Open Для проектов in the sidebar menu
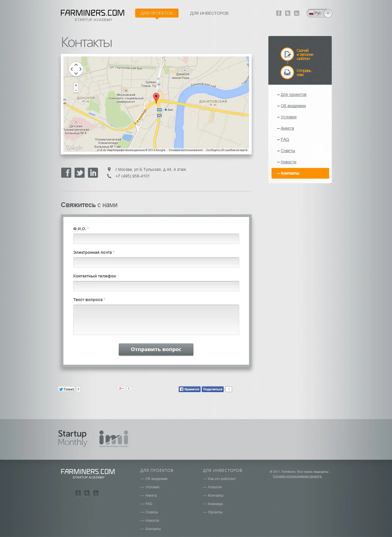 tap(293, 94)
